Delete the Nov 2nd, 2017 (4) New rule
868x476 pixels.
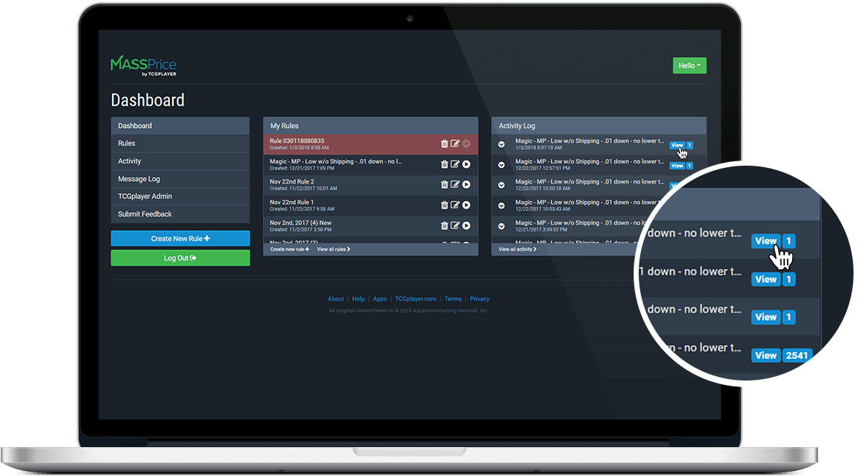[444, 226]
